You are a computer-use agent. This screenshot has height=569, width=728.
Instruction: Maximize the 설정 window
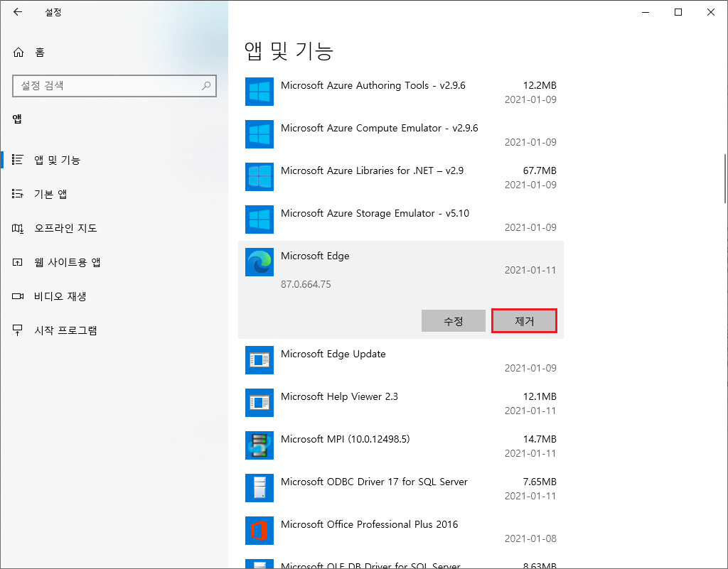(x=678, y=12)
